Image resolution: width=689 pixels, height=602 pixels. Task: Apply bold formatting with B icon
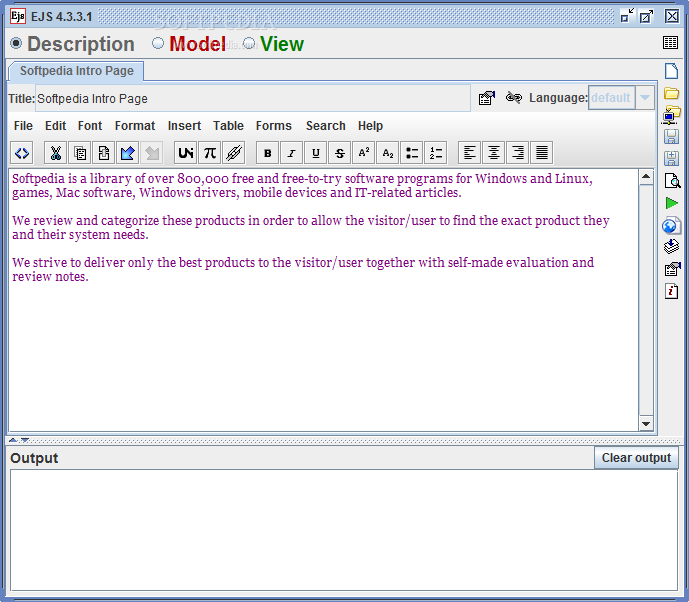pyautogui.click(x=267, y=153)
